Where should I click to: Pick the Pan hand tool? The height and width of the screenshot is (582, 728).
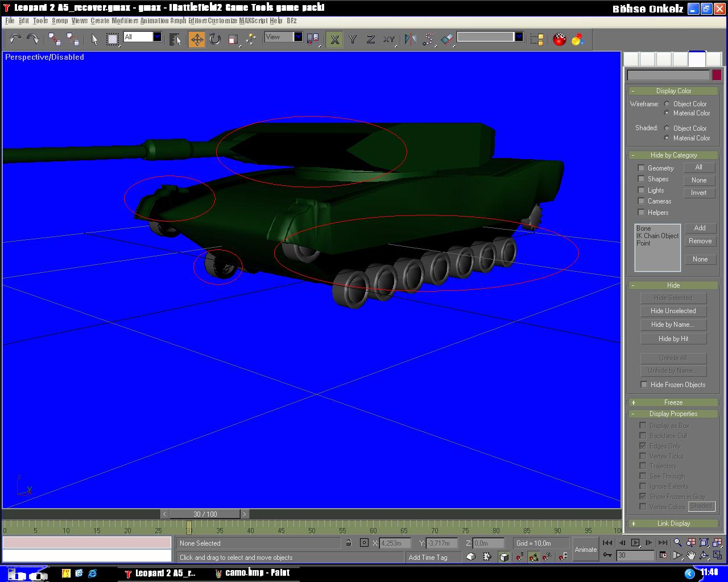pyautogui.click(x=690, y=555)
